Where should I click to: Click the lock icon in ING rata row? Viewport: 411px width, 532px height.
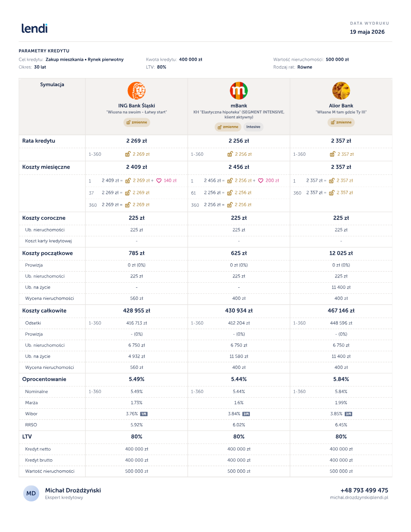coord(128,154)
